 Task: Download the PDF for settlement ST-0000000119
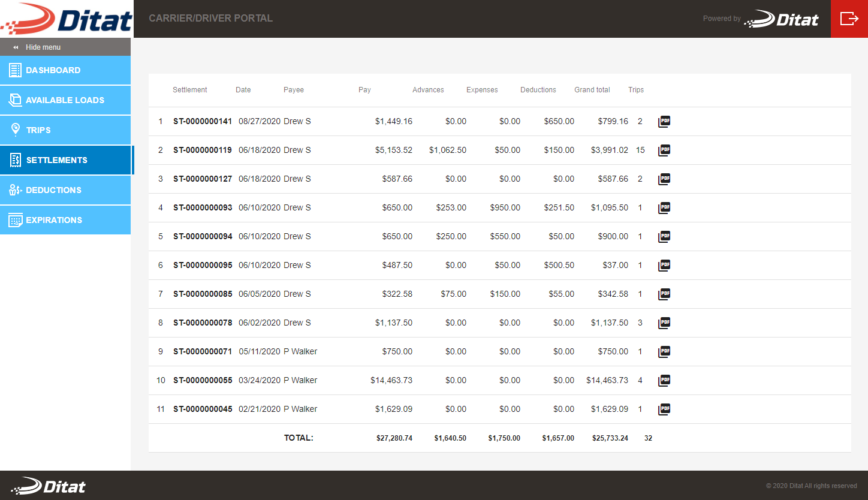(664, 150)
